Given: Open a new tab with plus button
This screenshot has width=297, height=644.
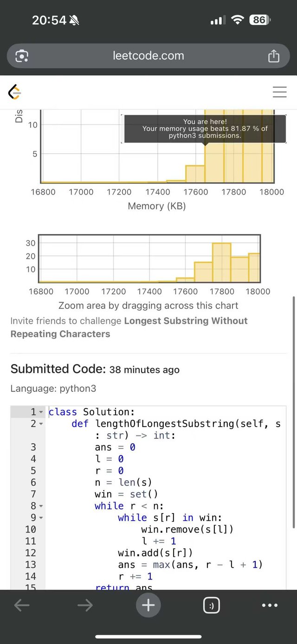Looking at the screenshot, I should [x=148, y=605].
